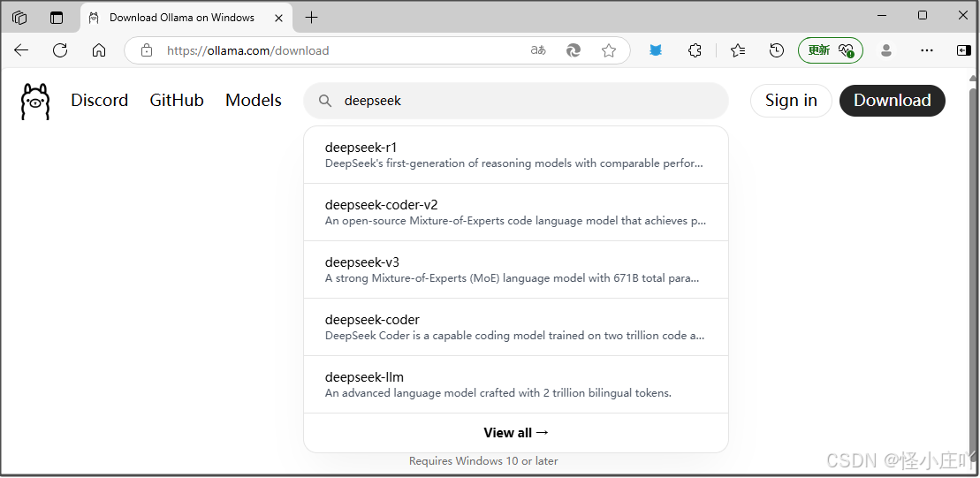Click the black Download button
This screenshot has width=980, height=478.
pyautogui.click(x=892, y=101)
